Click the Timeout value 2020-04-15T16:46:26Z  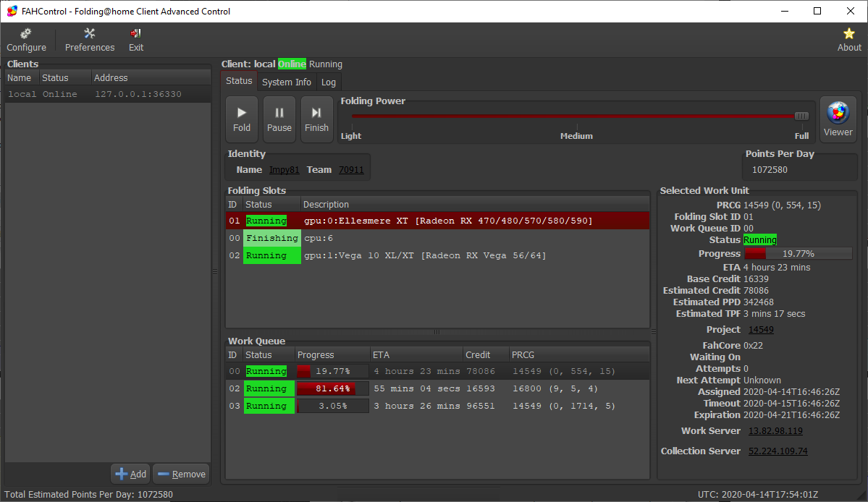791,404
